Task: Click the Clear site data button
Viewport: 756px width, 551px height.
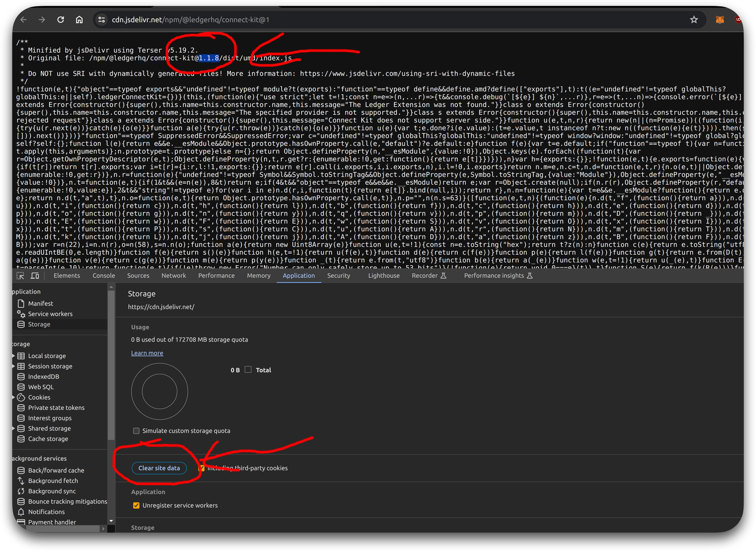Action: tap(159, 468)
